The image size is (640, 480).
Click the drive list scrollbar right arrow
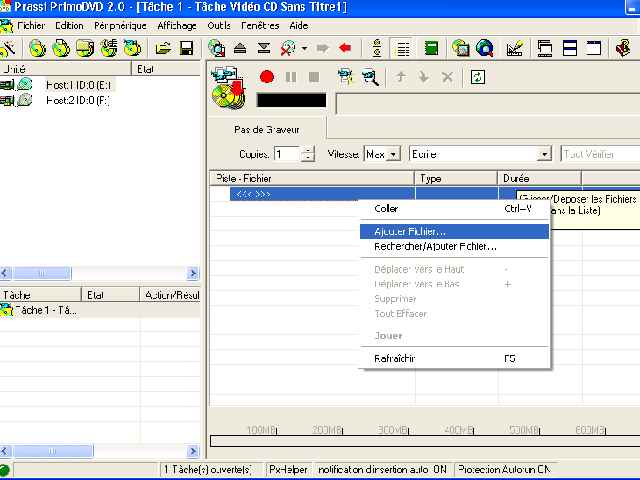click(193, 273)
